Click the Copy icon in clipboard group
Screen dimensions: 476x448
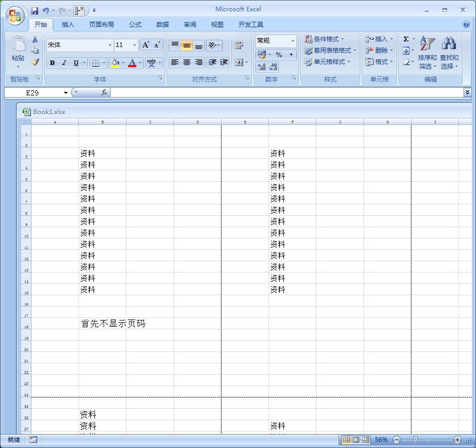point(35,51)
